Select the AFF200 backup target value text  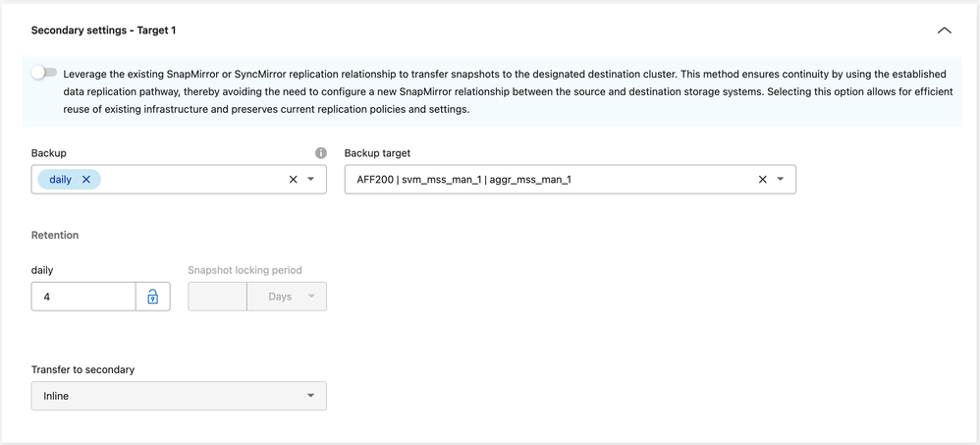463,180
